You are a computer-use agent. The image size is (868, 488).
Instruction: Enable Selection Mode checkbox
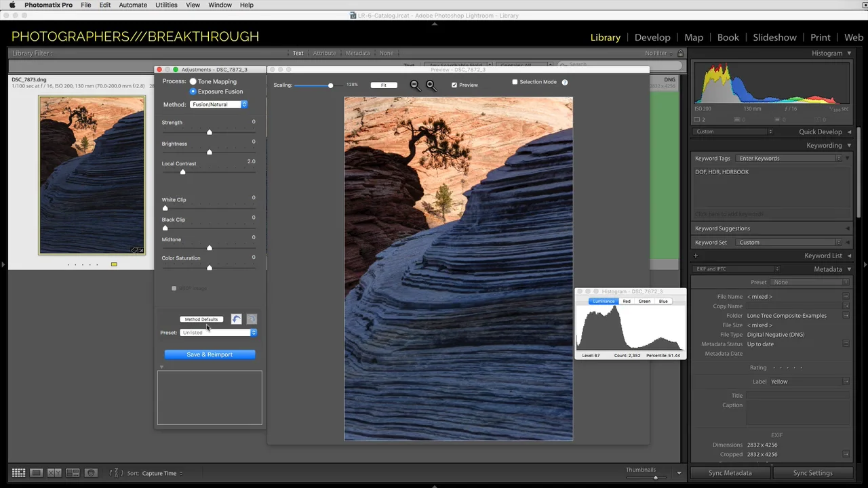515,82
